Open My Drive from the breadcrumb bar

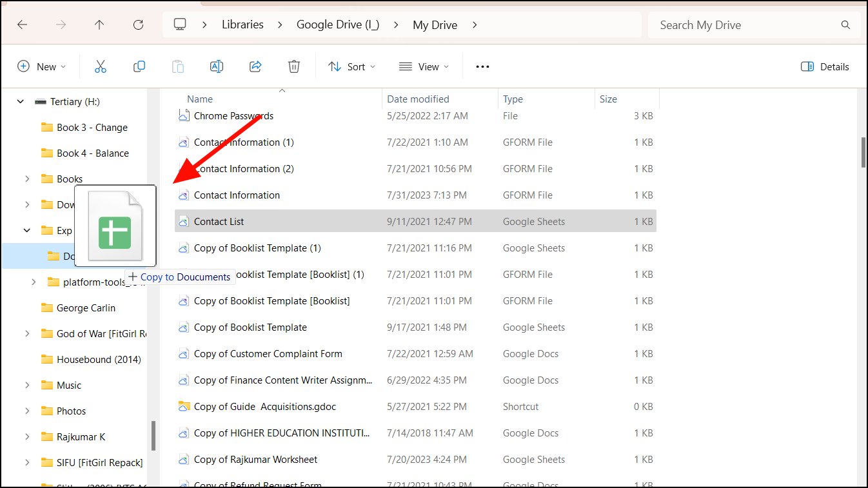pyautogui.click(x=435, y=24)
